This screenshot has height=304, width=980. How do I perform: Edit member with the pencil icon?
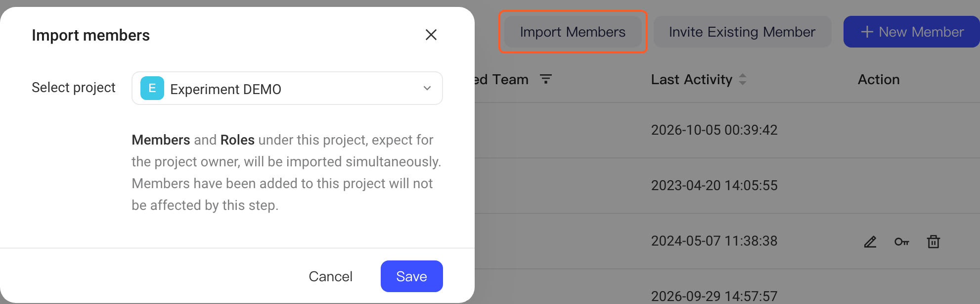point(870,242)
